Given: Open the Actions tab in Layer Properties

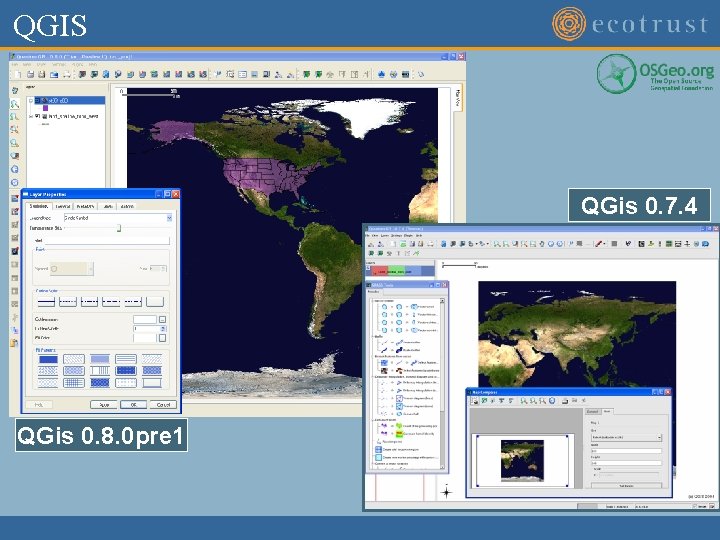Looking at the screenshot, I should point(127,207).
